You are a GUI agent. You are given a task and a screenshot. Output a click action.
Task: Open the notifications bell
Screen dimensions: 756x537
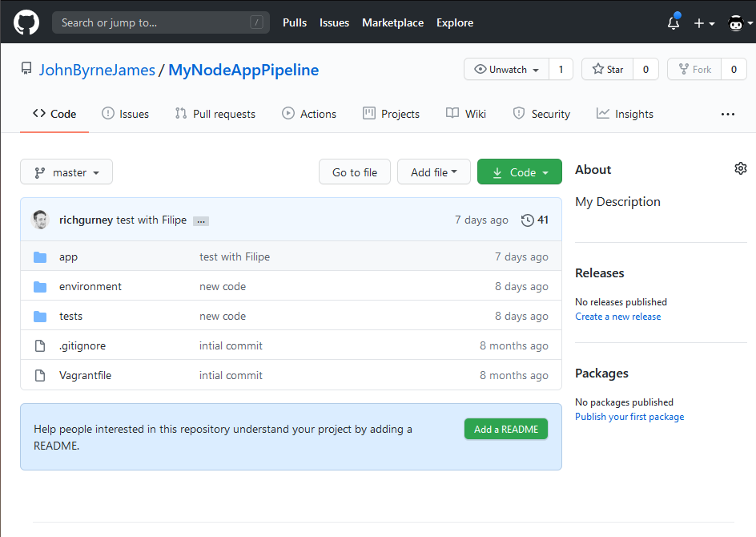point(674,22)
